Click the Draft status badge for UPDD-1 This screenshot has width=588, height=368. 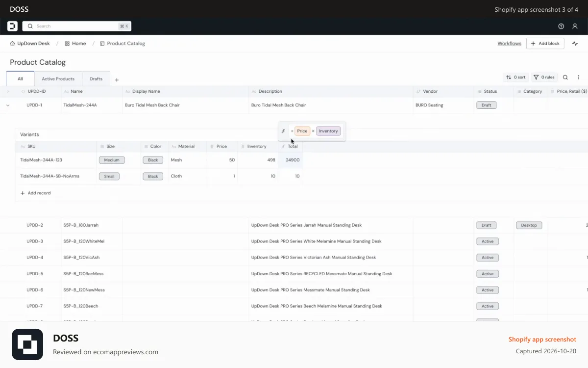pos(486,105)
